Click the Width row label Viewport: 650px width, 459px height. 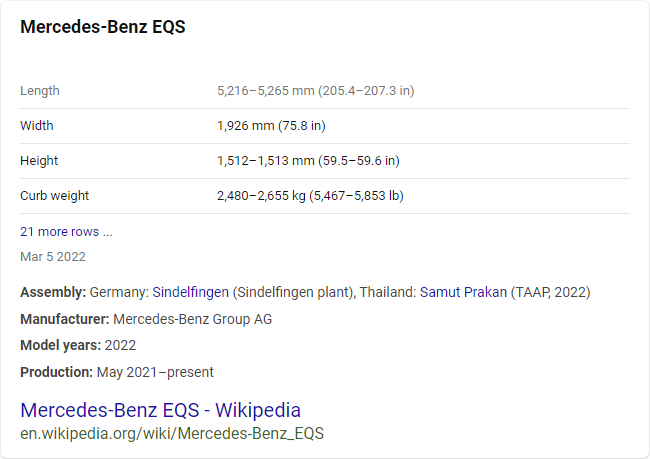pyautogui.click(x=37, y=125)
